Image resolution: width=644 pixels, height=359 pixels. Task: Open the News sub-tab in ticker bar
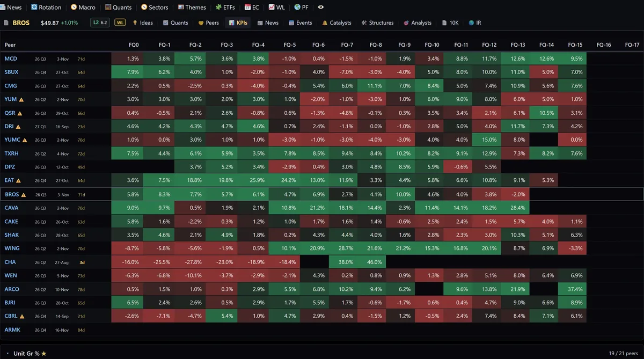pos(268,23)
